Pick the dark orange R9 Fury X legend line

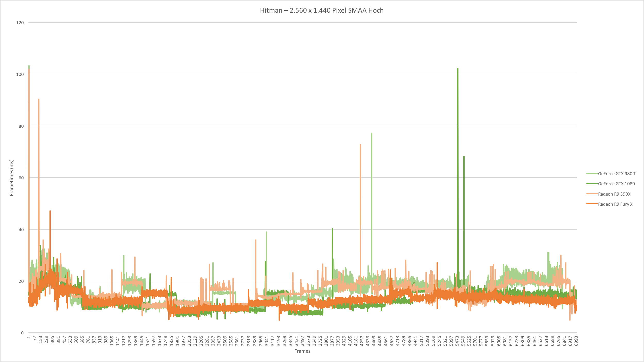[592, 204]
